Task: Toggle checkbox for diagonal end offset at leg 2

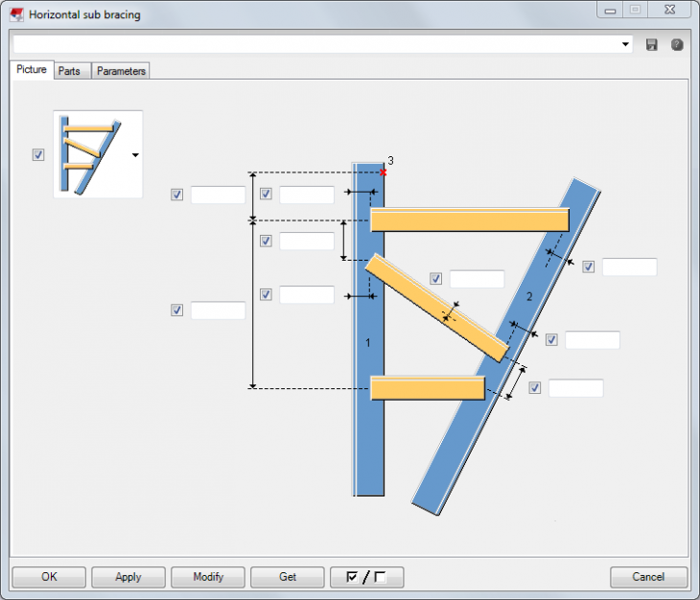Action: click(551, 340)
